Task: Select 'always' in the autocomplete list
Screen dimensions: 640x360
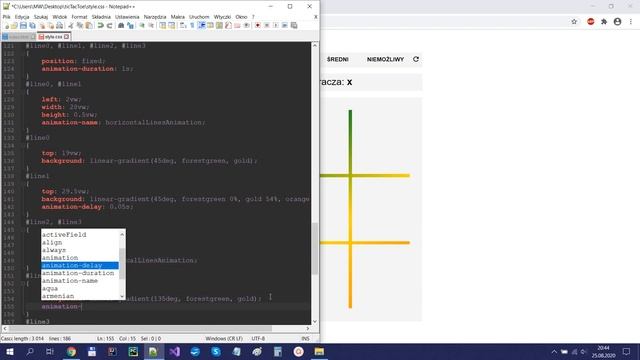Action: pos(53,250)
